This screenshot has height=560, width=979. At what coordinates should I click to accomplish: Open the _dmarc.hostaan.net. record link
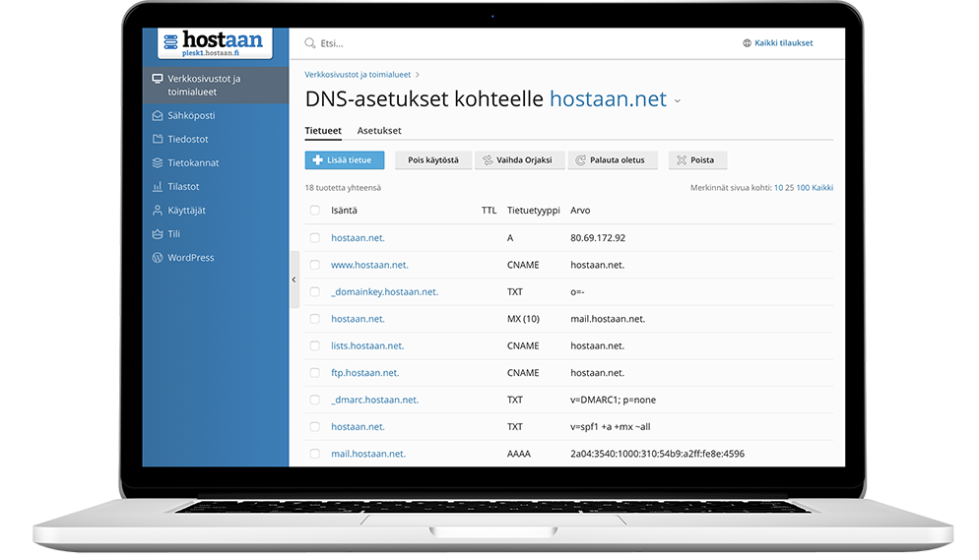(374, 401)
